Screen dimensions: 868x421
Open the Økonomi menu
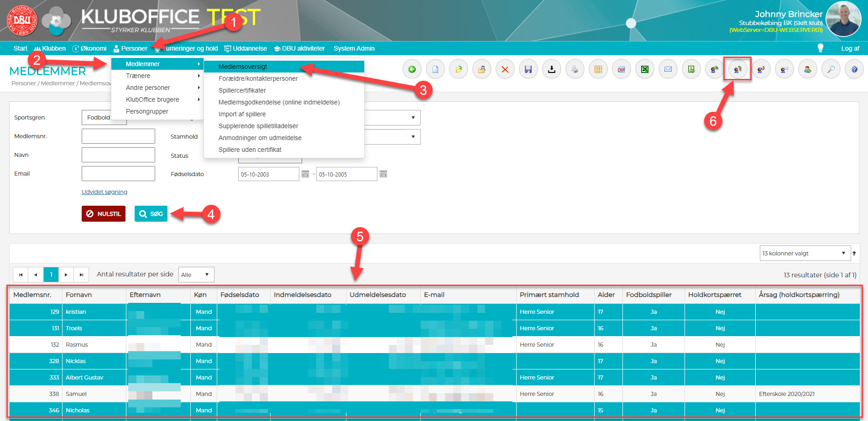point(89,48)
